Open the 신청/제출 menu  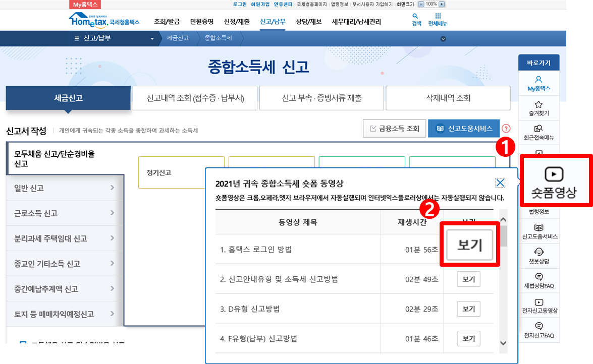pyautogui.click(x=236, y=22)
